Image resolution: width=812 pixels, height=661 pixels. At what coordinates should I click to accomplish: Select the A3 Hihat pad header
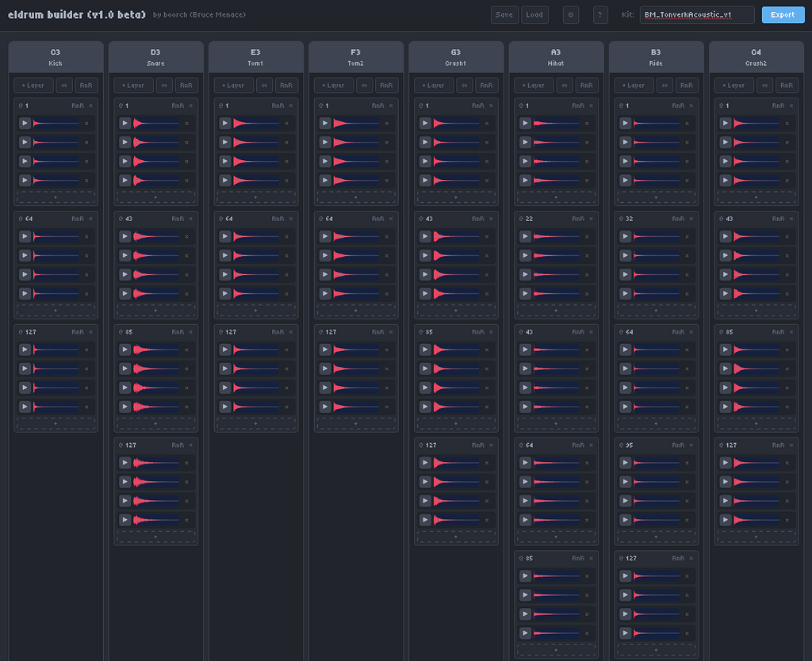pos(556,57)
